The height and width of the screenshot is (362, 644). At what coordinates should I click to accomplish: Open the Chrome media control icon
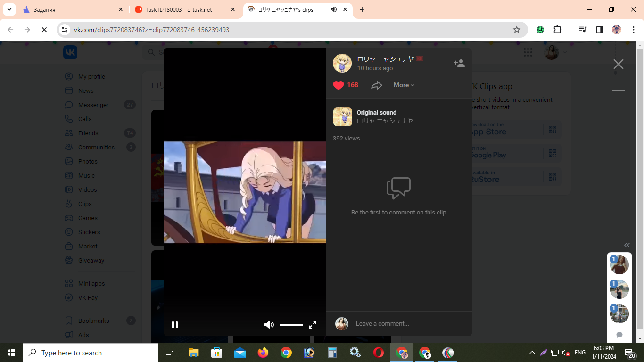coord(583,30)
